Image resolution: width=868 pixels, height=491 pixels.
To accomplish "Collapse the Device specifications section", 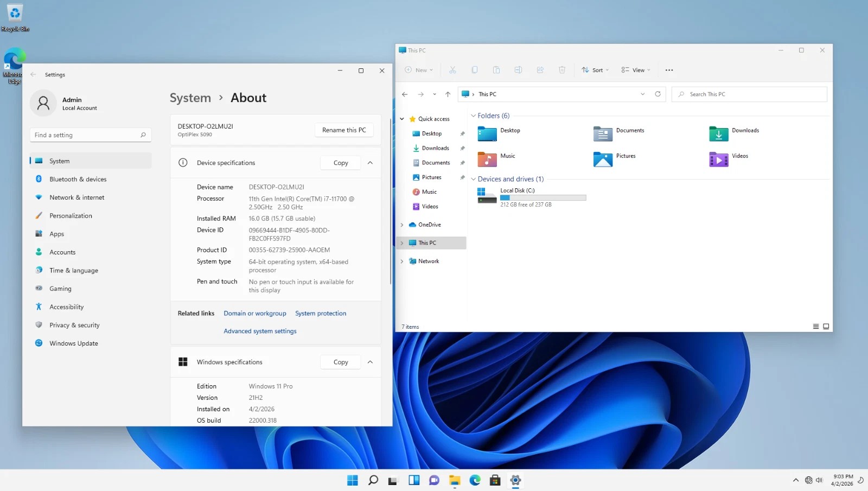I will pos(370,163).
